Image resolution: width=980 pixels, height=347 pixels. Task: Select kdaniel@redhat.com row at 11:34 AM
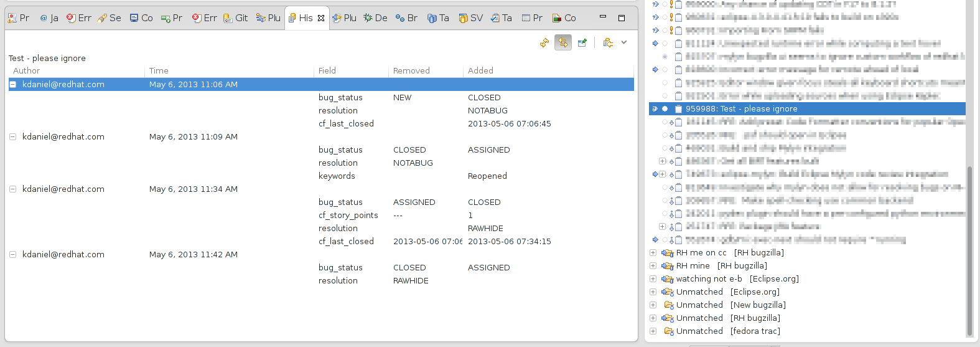pyautogui.click(x=321, y=189)
